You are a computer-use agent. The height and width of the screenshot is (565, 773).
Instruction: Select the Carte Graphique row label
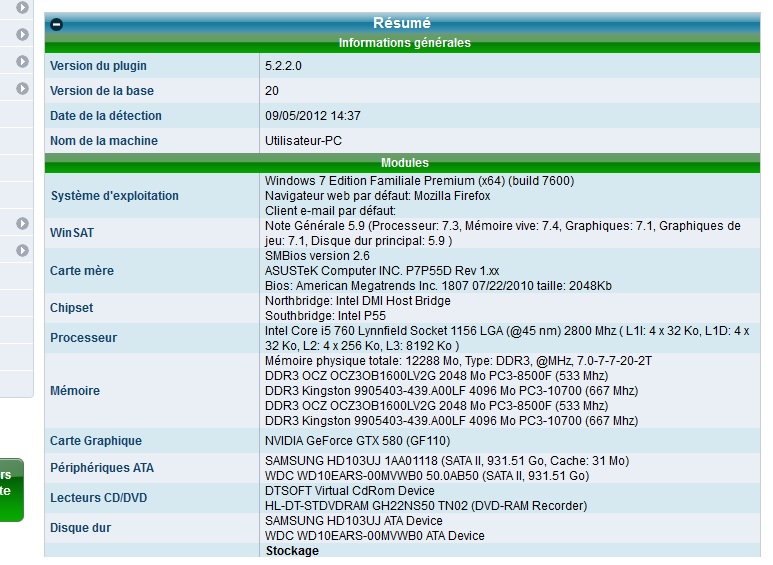pyautogui.click(x=96, y=441)
